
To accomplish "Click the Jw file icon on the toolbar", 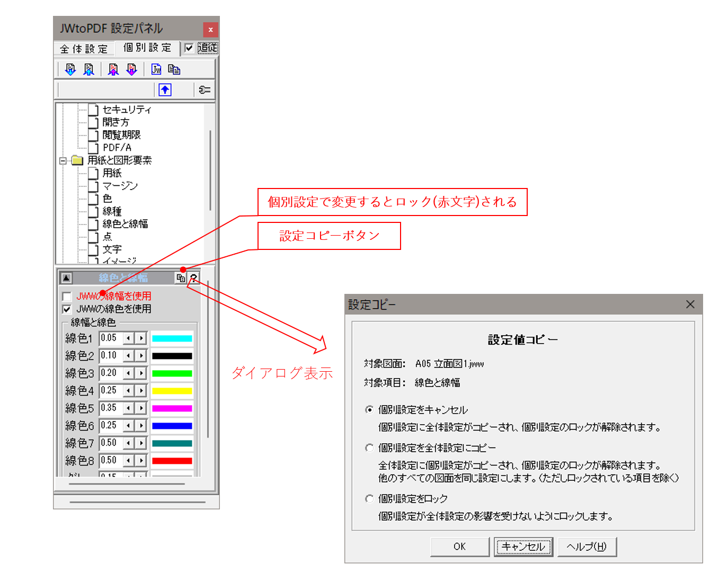I will [156, 69].
